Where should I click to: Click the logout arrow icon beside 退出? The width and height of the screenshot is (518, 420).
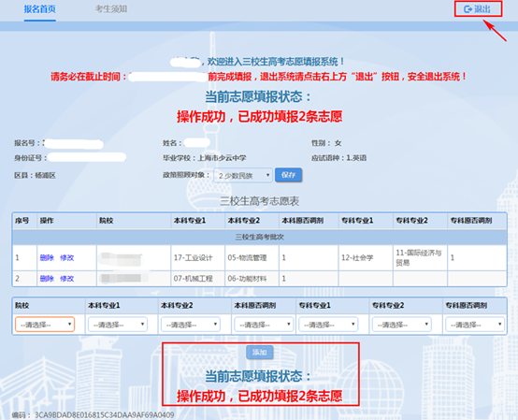(468, 9)
